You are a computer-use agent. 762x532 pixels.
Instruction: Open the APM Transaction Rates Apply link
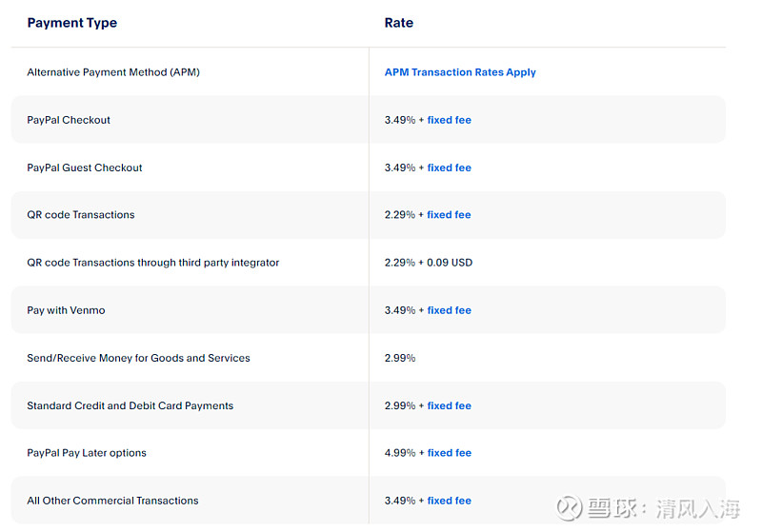tap(460, 72)
